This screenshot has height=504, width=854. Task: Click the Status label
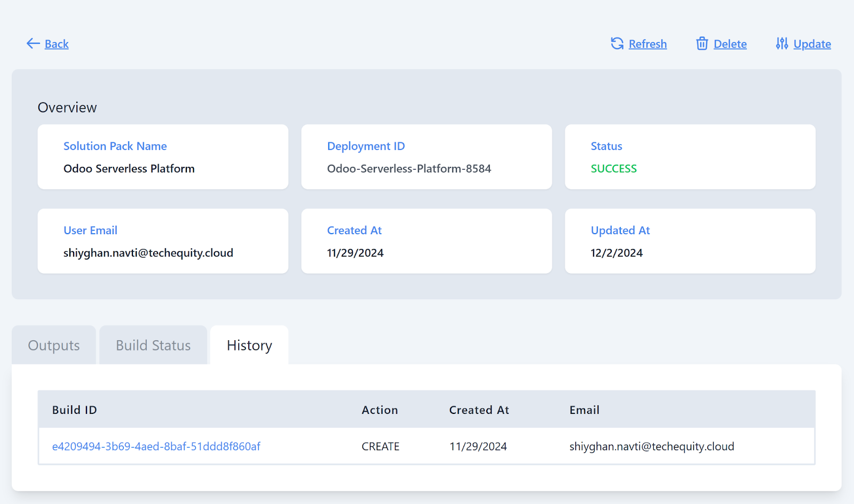606,146
